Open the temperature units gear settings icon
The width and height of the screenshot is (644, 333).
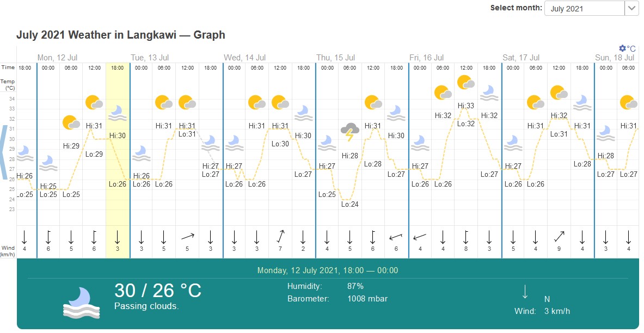tap(622, 48)
